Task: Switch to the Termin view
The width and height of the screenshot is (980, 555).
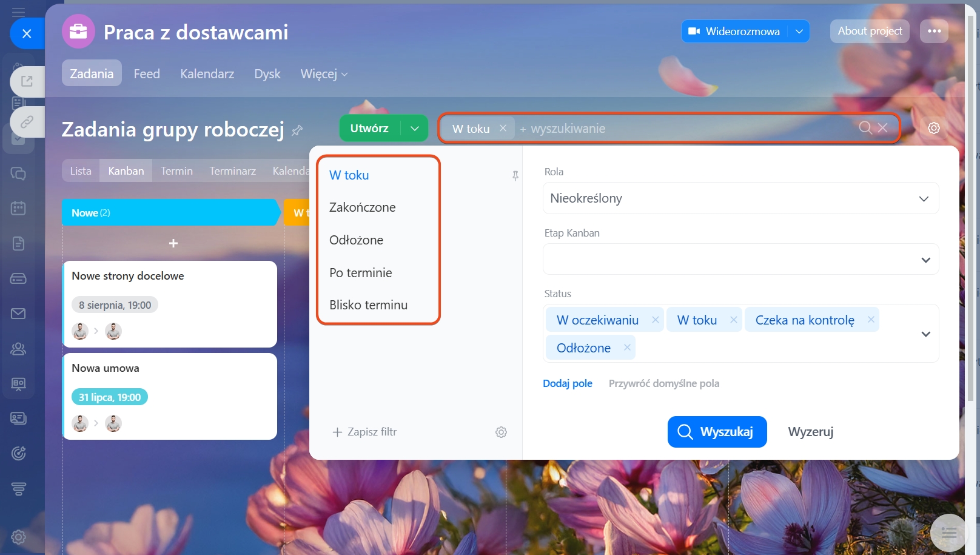Action: 176,171
